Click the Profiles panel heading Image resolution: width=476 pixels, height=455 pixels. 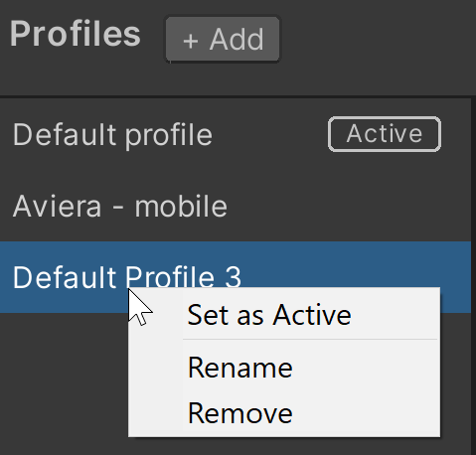point(76,34)
